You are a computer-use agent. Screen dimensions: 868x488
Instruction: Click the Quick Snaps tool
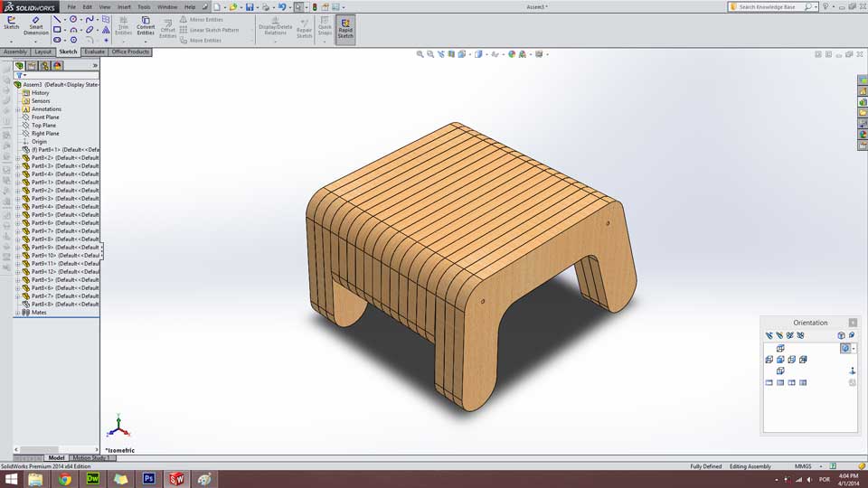tap(325, 26)
